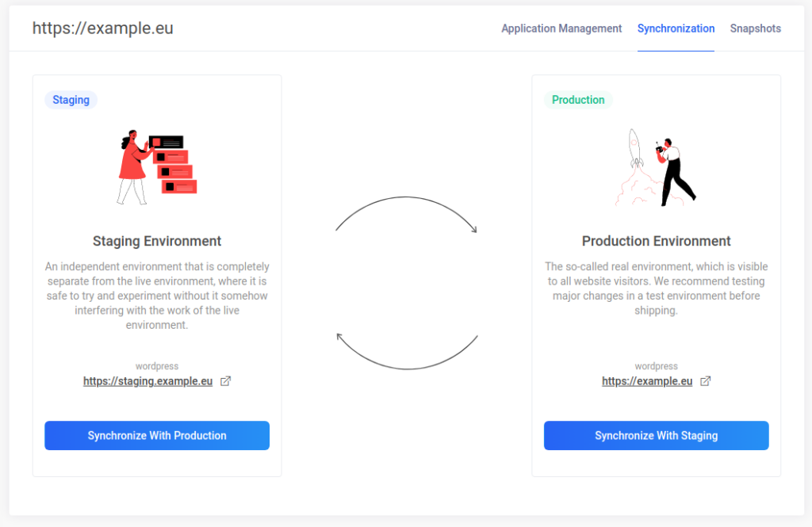This screenshot has width=812, height=527.
Task: Click the upper arrow pointing toward Production
Action: (406, 200)
